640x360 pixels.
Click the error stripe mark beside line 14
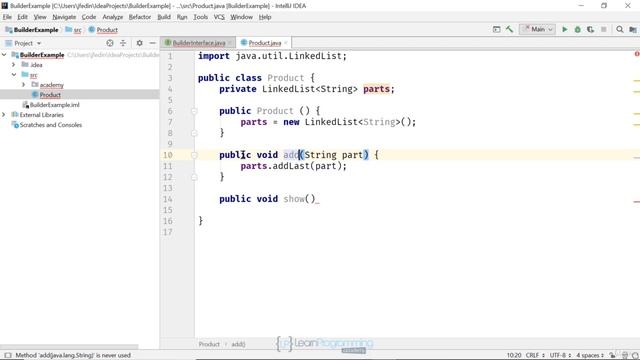636,202
